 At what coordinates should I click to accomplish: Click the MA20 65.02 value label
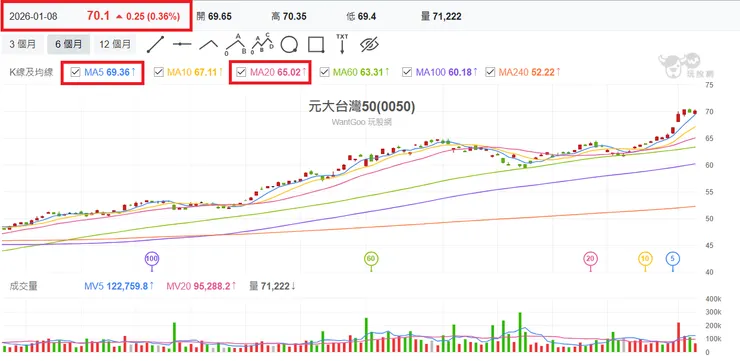pos(278,72)
